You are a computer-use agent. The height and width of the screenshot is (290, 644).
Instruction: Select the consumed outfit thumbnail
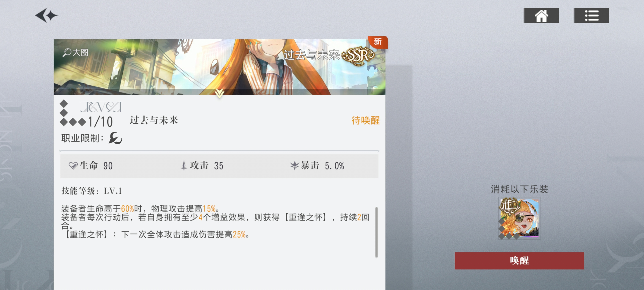click(519, 218)
